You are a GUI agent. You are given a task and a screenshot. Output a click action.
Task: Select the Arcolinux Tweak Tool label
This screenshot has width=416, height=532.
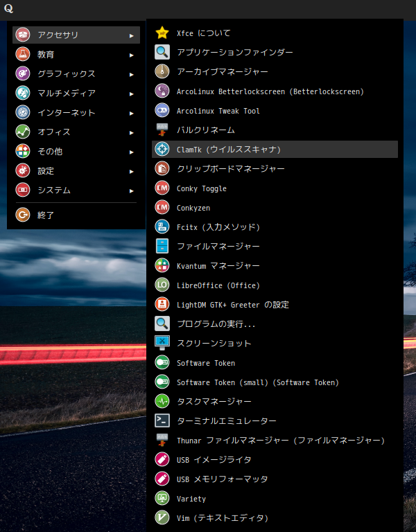pos(218,111)
